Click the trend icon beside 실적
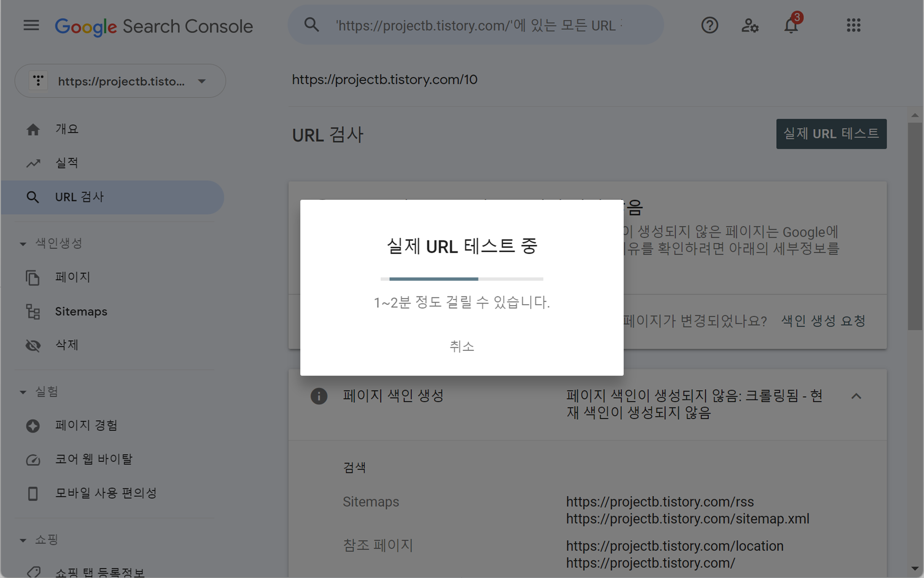This screenshot has height=578, width=924. pos(33,163)
